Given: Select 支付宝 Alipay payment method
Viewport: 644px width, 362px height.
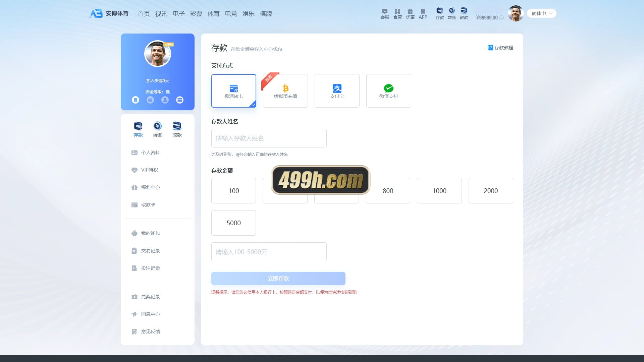Looking at the screenshot, I should [x=337, y=91].
